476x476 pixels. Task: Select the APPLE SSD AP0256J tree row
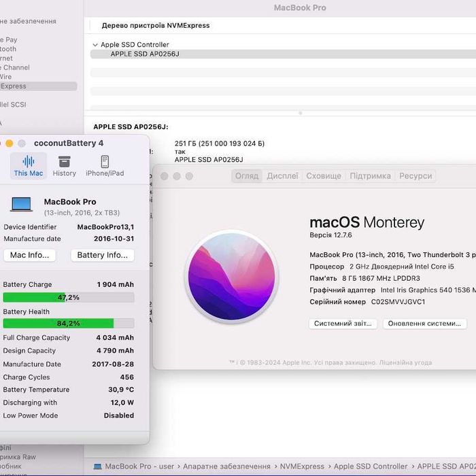tap(283, 54)
